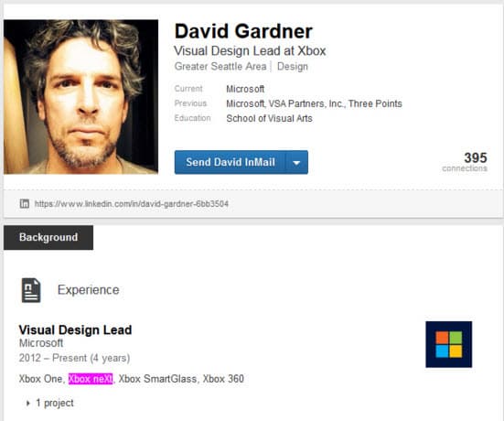
Task: Open the InMail dropdown arrow
Action: pos(296,162)
